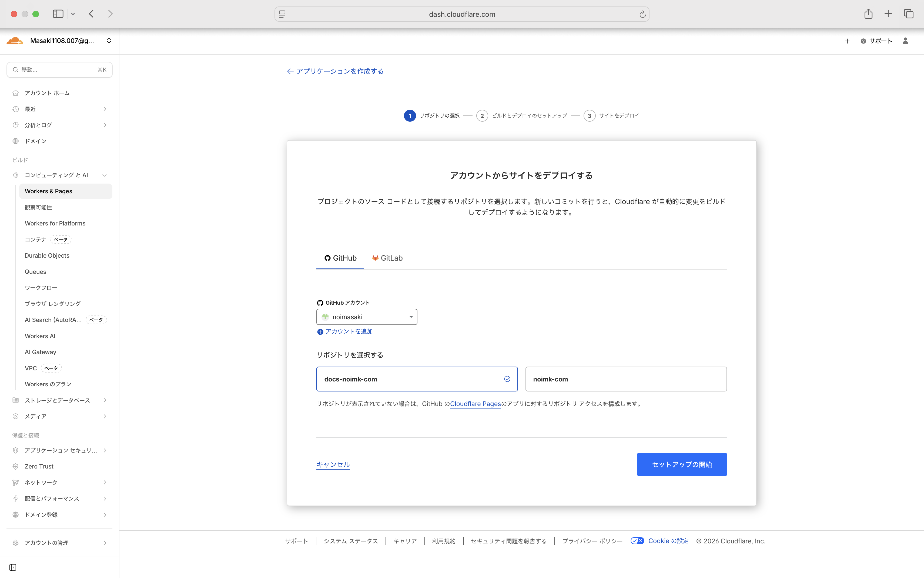The image size is (924, 578).
Task: Click Safari sidebar toggle icon
Action: (58, 14)
